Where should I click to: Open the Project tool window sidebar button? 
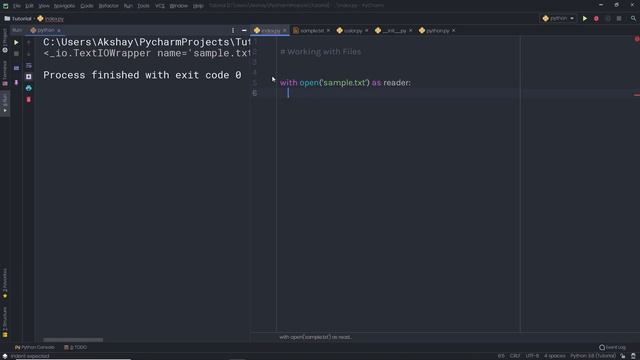tap(5, 41)
